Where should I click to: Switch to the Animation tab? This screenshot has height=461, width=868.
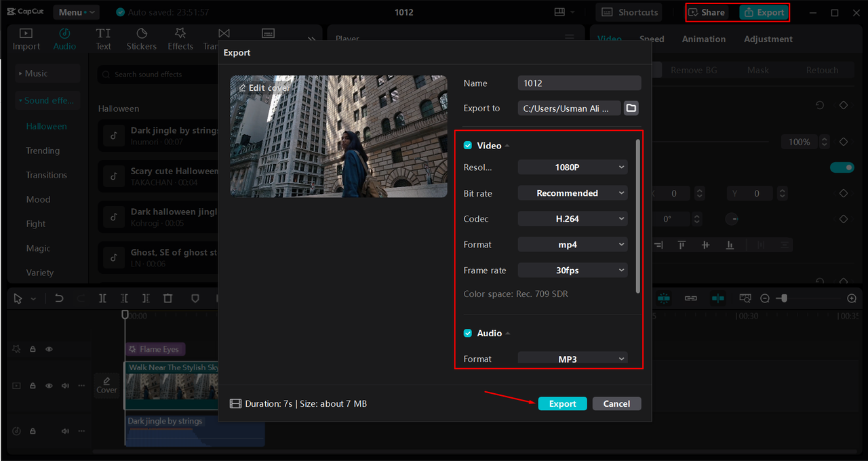(703, 39)
